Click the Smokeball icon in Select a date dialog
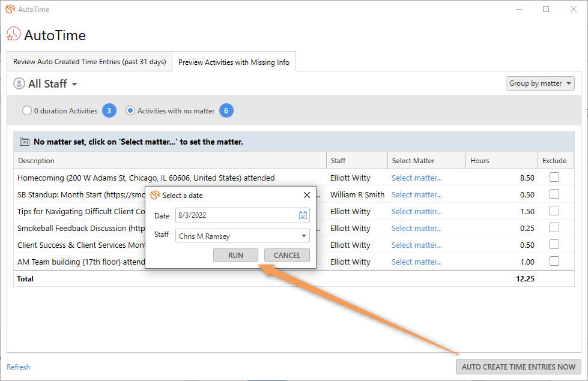 tap(155, 195)
